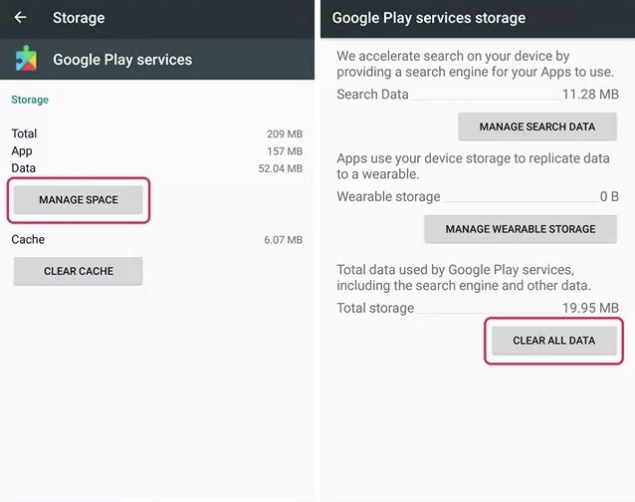Select the Google Play services app name
Viewport: 635px width, 502px height.
click(122, 60)
